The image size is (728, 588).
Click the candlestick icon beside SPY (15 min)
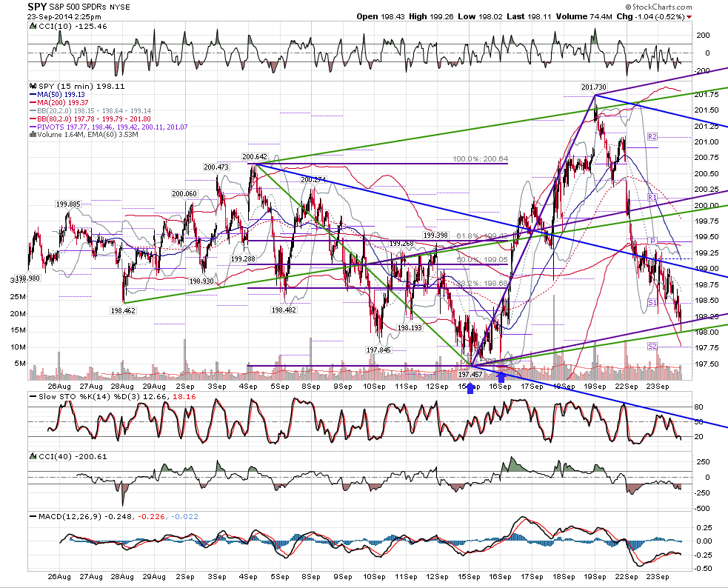(x=33, y=87)
